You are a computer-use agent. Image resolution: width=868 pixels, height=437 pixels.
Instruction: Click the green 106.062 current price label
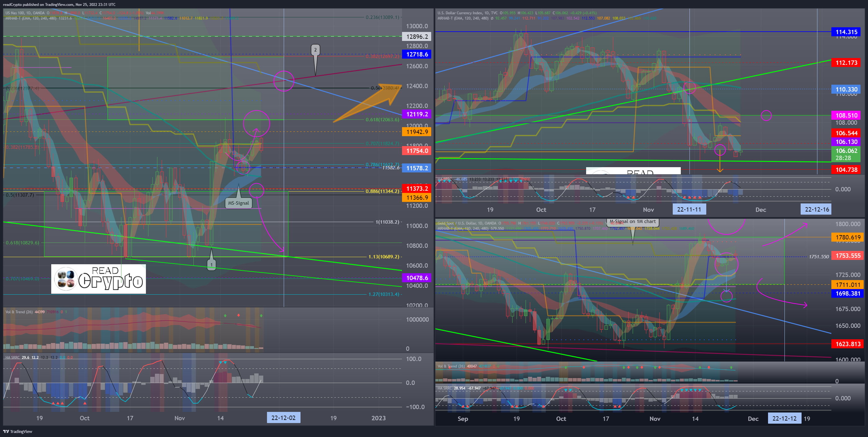click(846, 154)
